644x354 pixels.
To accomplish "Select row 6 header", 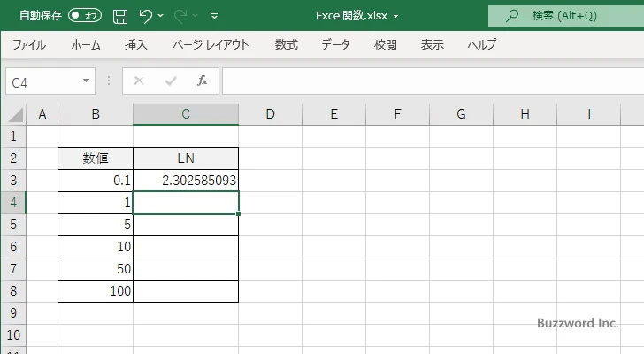I will click(x=13, y=247).
